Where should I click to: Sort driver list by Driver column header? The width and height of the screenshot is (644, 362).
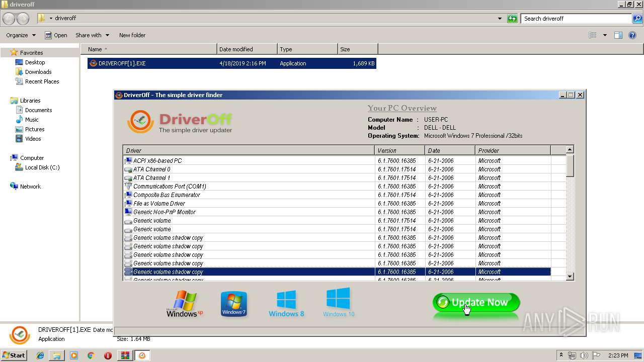click(x=249, y=150)
